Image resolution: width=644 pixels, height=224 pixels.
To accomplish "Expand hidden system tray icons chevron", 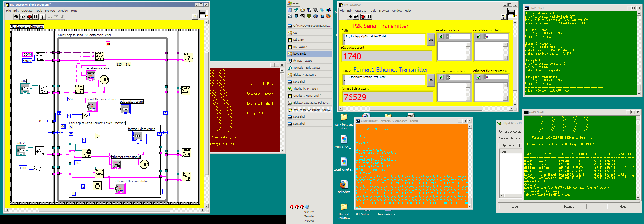I will pos(309,202).
